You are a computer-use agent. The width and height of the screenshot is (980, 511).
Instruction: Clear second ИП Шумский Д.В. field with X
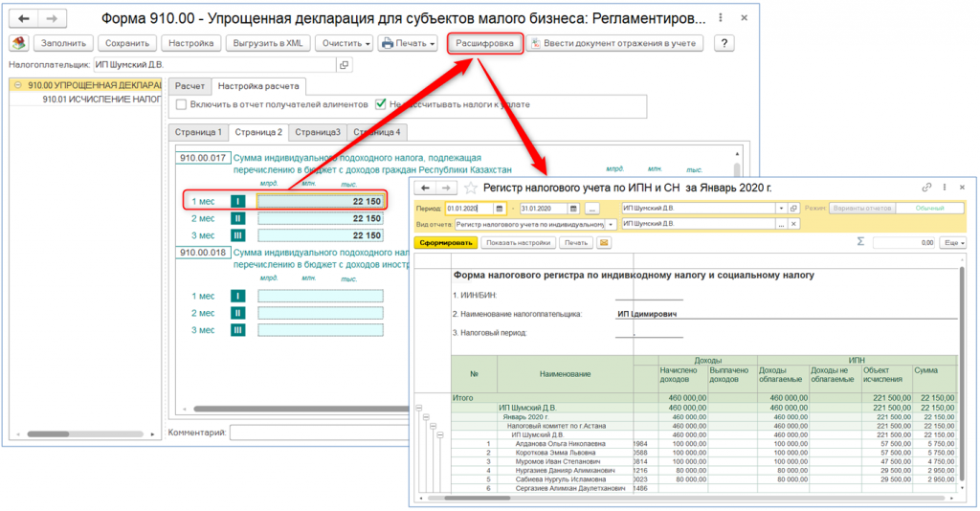coord(793,224)
